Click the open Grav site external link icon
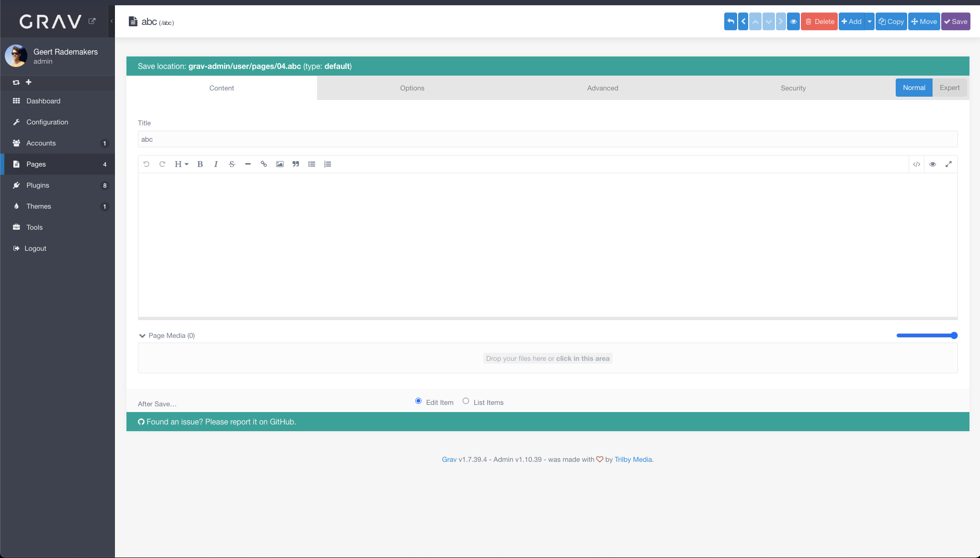 tap(92, 21)
